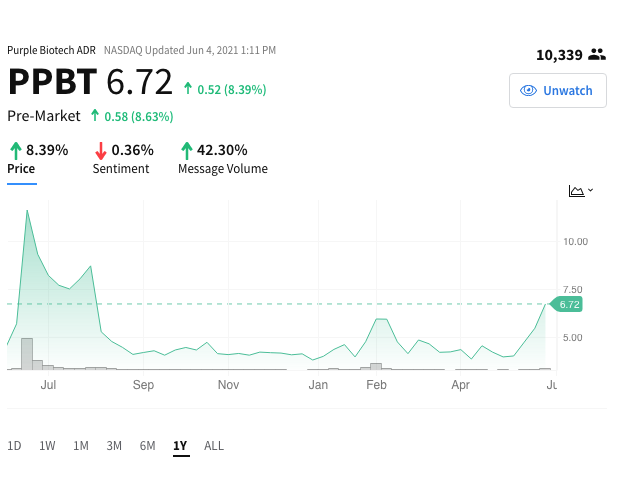Click the Feb label on chart axis
Screen dimensions: 618x481
coord(376,384)
